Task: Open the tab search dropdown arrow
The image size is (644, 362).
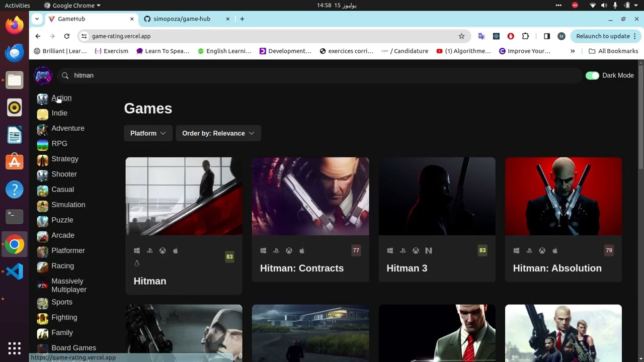Action: pyautogui.click(x=37, y=19)
